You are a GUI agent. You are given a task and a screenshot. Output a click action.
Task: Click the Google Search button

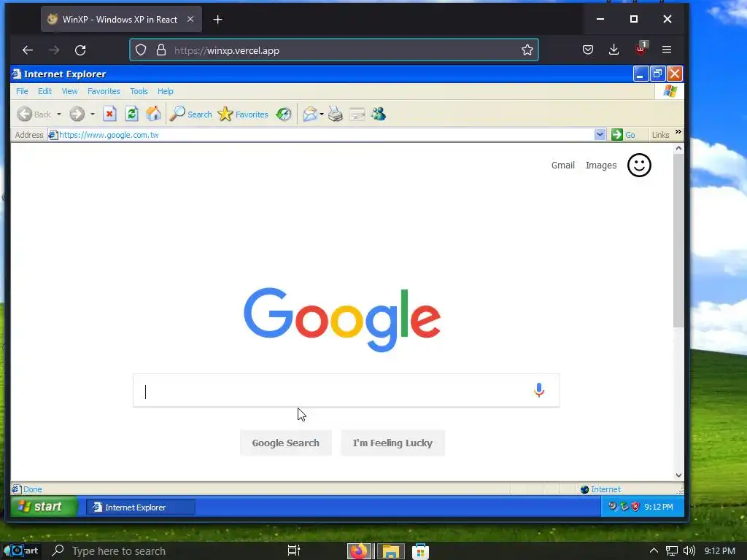[286, 443]
